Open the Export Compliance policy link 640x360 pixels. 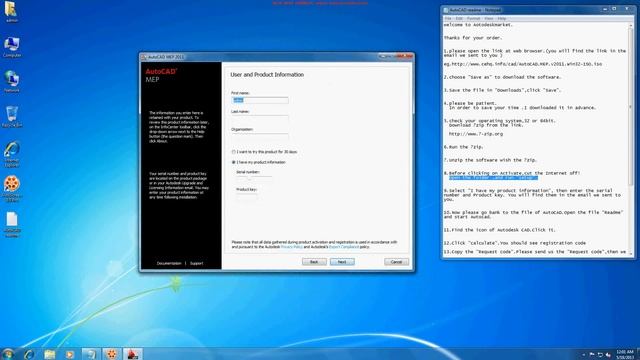coord(344,247)
